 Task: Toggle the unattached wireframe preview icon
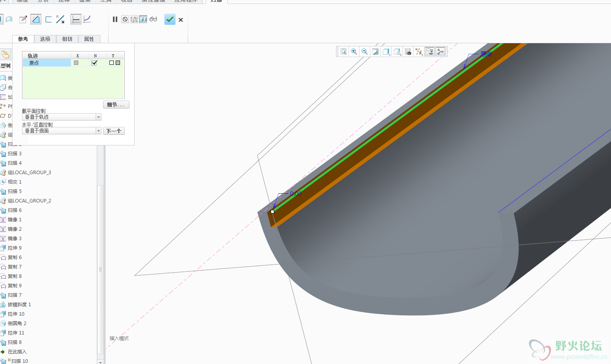tap(134, 19)
